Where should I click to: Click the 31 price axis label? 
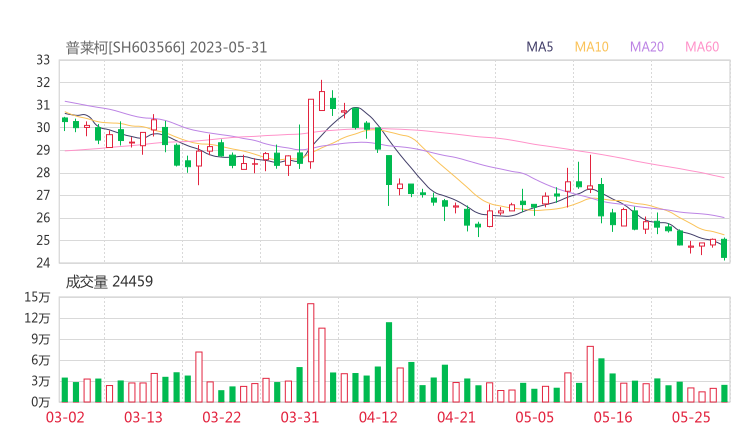pyautogui.click(x=43, y=105)
